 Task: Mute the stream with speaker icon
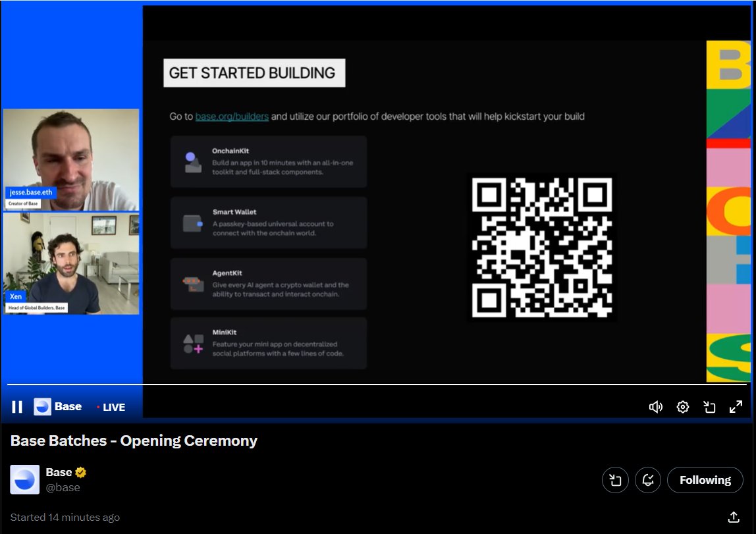656,407
